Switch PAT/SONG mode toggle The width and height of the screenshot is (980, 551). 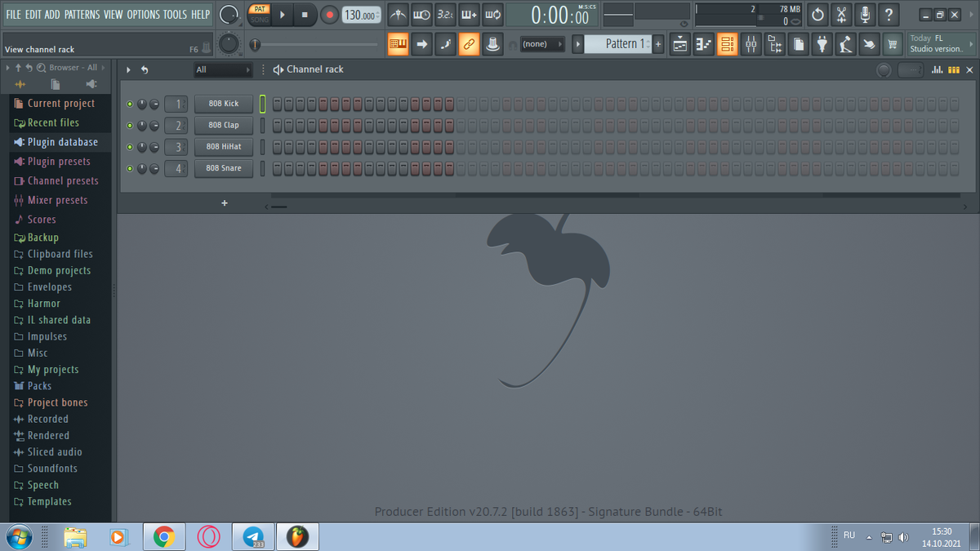coord(259,15)
